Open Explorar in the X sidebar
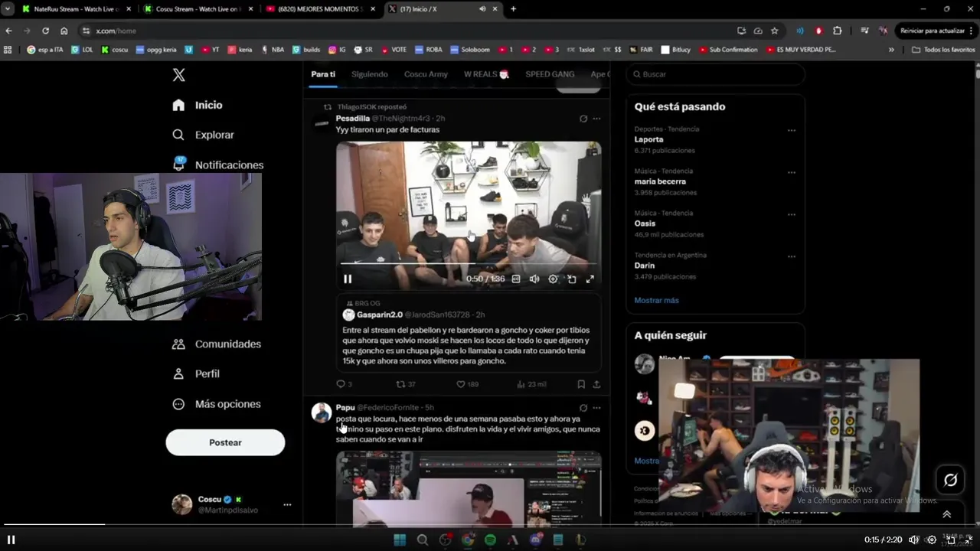This screenshot has height=551, width=980. pos(204,135)
